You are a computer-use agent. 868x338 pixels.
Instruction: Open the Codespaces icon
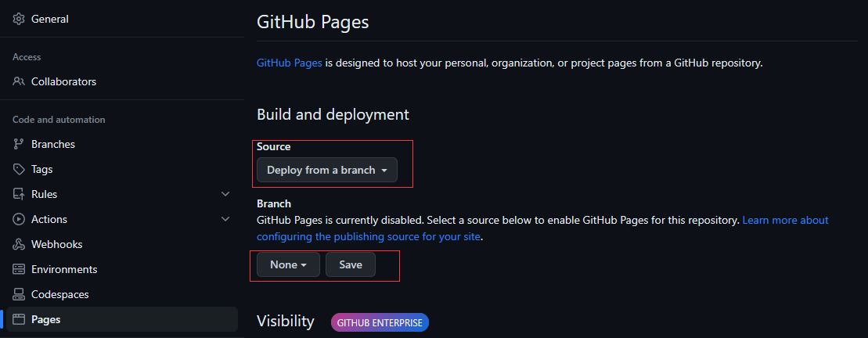click(19, 294)
